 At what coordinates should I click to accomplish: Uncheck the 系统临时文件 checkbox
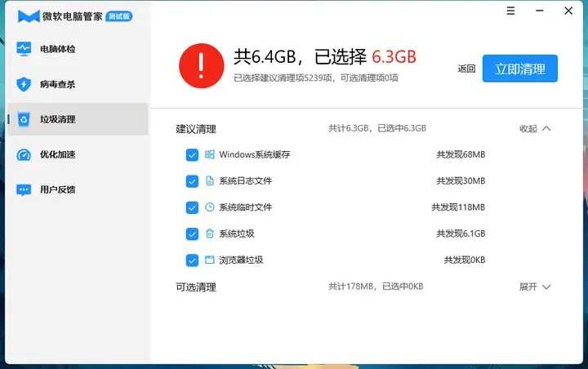[192, 207]
